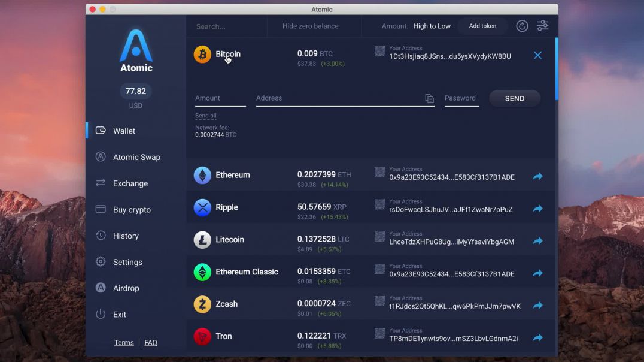Click the Tron coin icon
Screen dimensions: 644x362
[202, 336]
